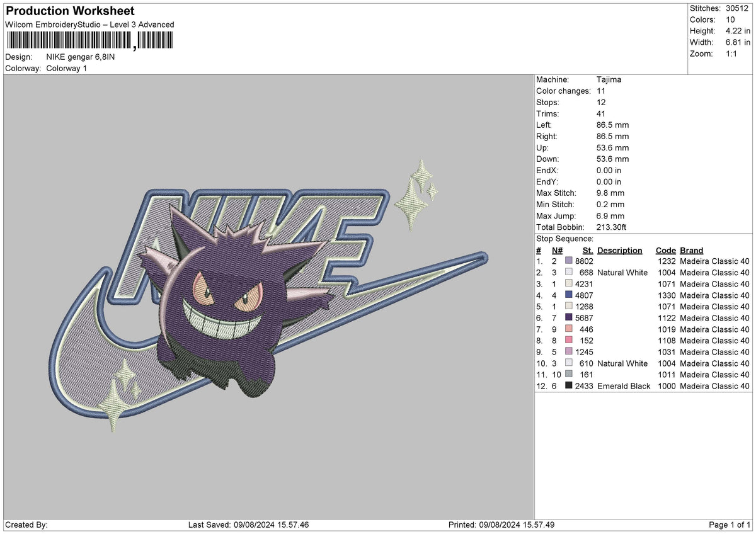Click 'Emerald Black' description in row 12
Viewport: 756px width, 534px height.
coord(624,386)
